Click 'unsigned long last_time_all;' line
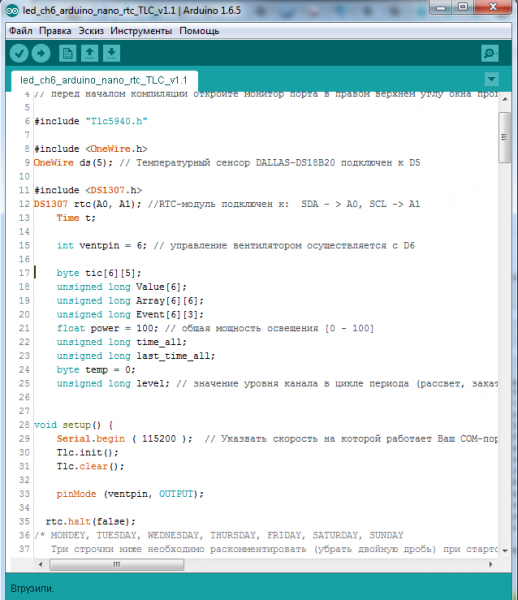 coord(136,355)
